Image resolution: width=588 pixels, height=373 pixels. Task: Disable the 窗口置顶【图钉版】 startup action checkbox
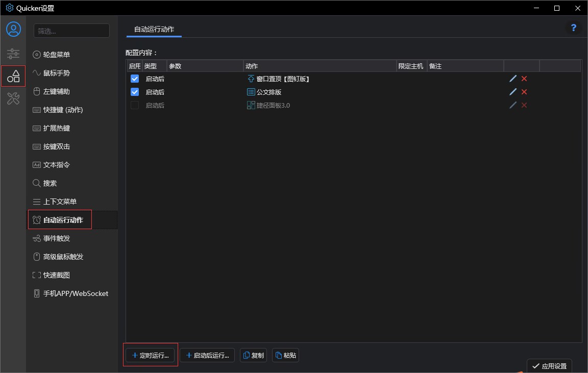[135, 79]
